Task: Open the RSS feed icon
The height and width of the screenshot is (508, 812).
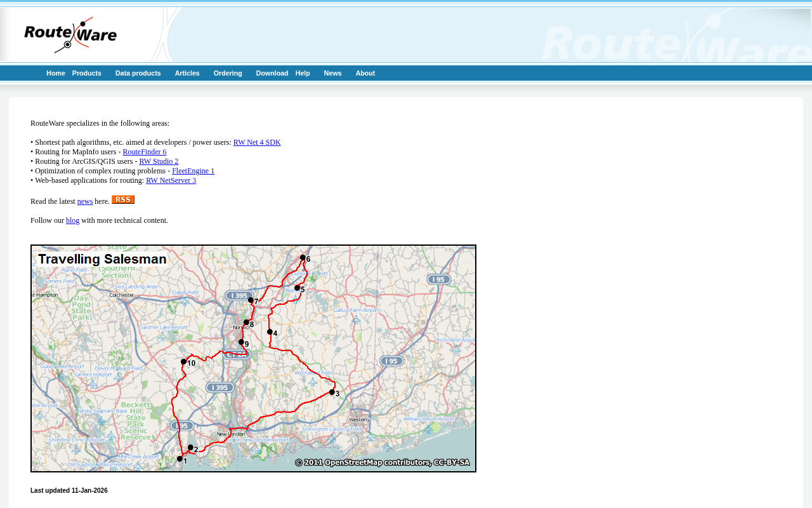Action: click(123, 200)
